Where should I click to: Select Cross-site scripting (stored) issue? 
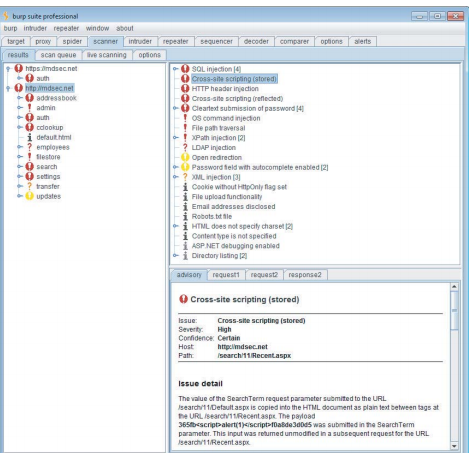click(x=234, y=79)
